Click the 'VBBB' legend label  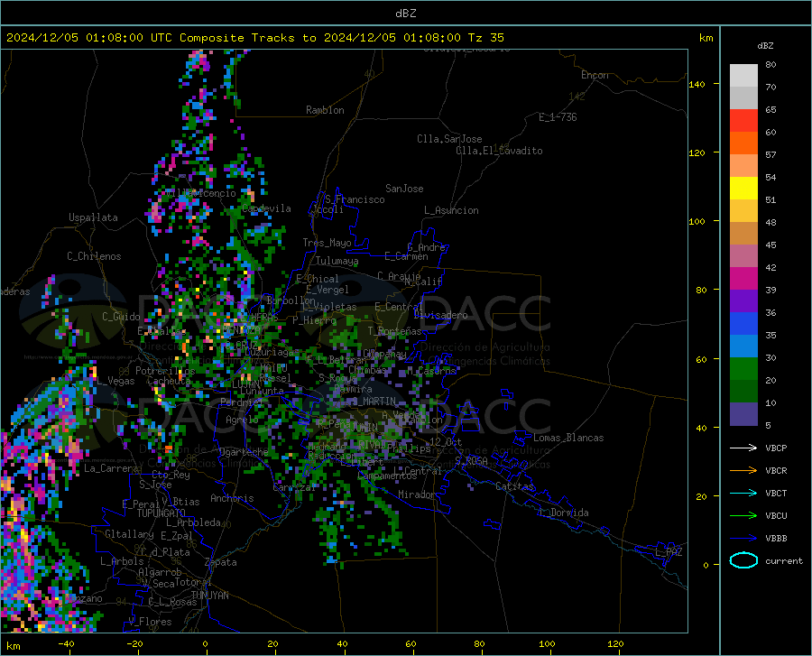tap(776, 538)
